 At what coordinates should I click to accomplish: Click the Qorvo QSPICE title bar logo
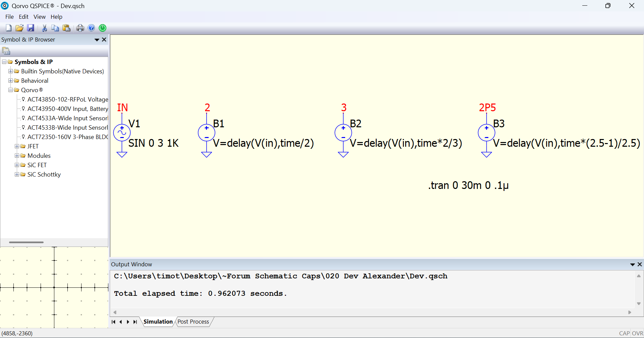pyautogui.click(x=5, y=6)
